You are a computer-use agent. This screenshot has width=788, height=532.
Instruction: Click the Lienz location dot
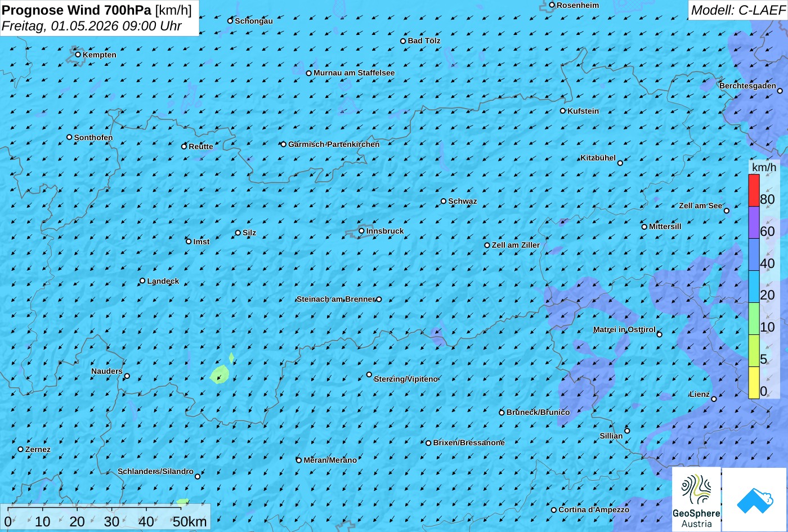[714, 399]
